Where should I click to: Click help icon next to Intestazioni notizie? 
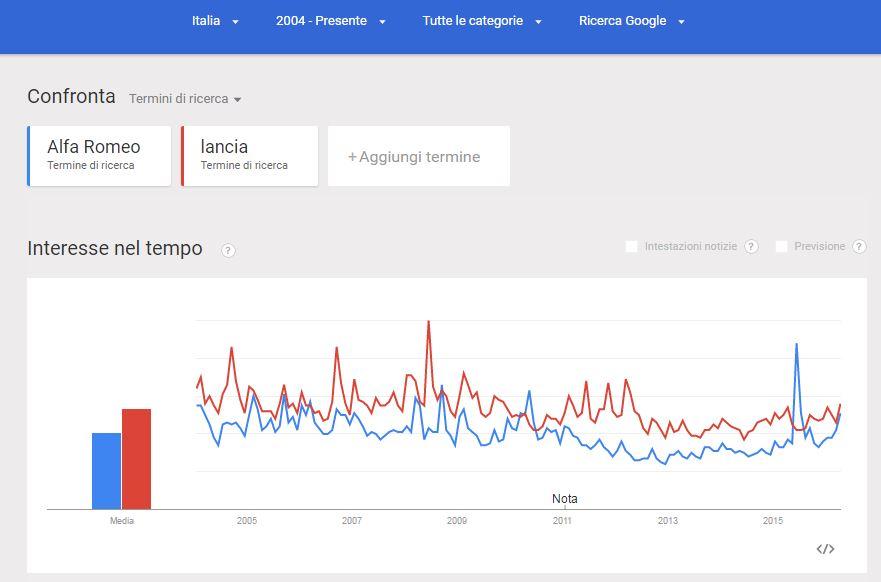click(x=751, y=246)
